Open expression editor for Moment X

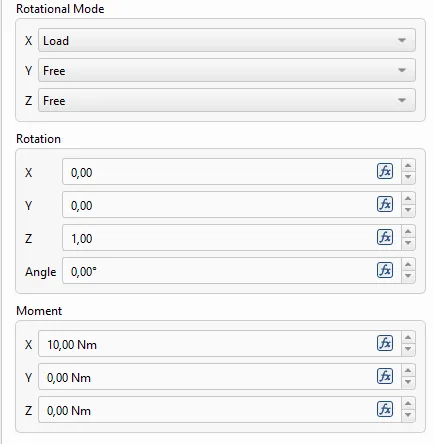tap(385, 343)
